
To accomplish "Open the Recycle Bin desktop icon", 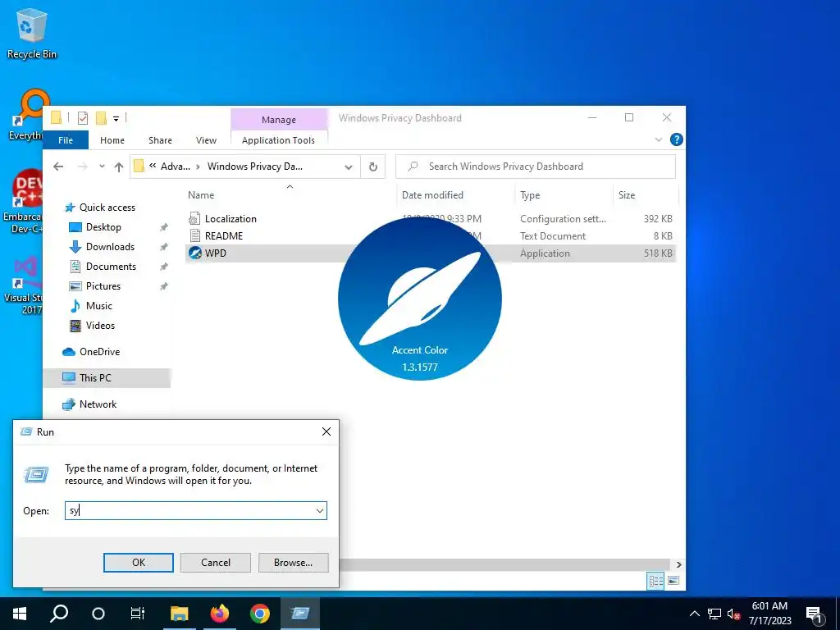I will pos(32,33).
